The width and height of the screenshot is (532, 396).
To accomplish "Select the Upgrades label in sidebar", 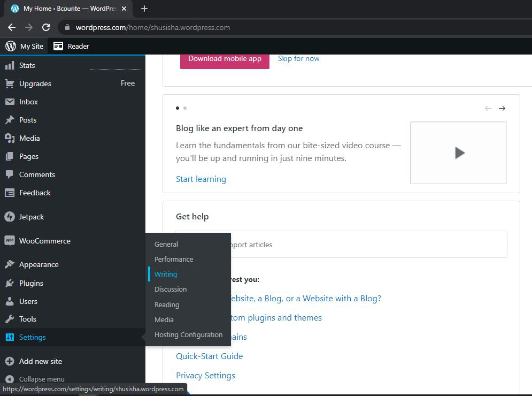I will (35, 83).
